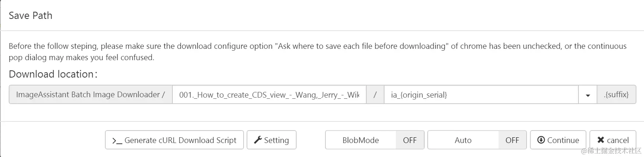644x157 pixels.
Task: Click the .{suffix} extension addon
Action: (616, 95)
